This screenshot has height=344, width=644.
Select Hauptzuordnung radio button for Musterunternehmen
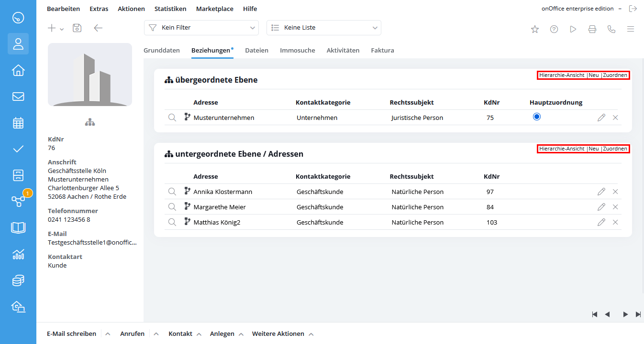537,117
